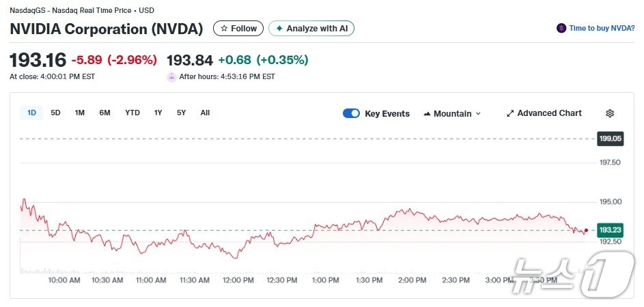Click the Mountain chart type icon
Screen dimensions: 644x307
pos(427,114)
